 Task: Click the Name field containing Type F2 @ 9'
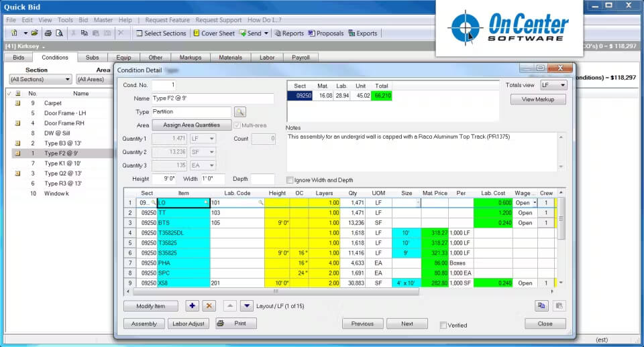click(x=213, y=98)
